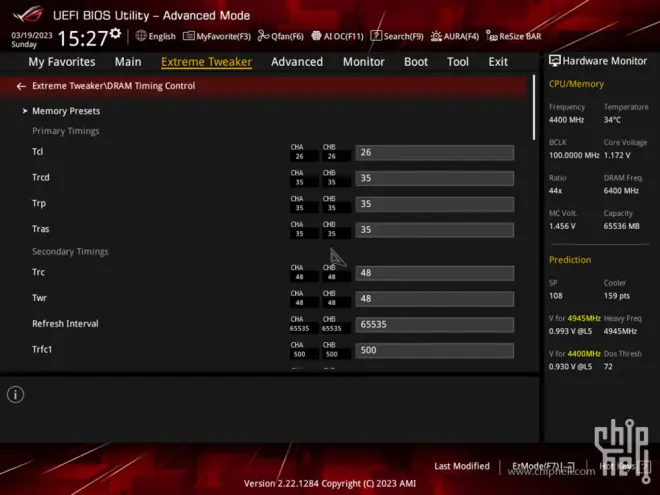Launch AI OC(F11) brain icon
The image size is (660, 495).
(316, 36)
